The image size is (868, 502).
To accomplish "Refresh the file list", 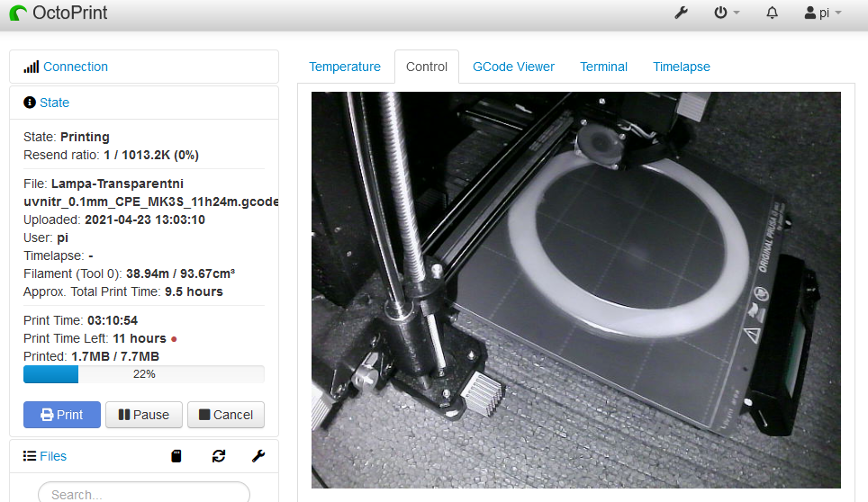I will tap(219, 456).
